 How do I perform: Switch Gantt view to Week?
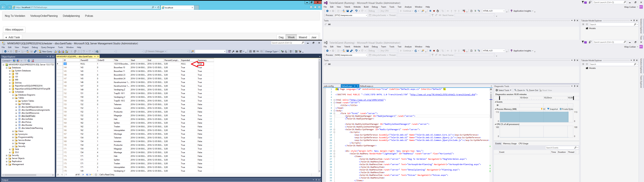tap(291, 37)
